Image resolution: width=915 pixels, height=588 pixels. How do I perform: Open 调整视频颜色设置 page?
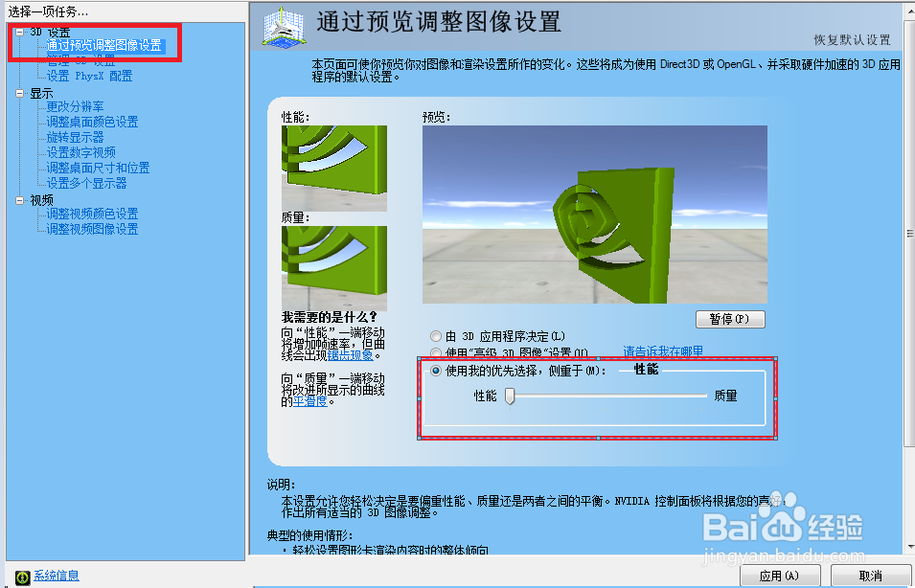[92, 214]
